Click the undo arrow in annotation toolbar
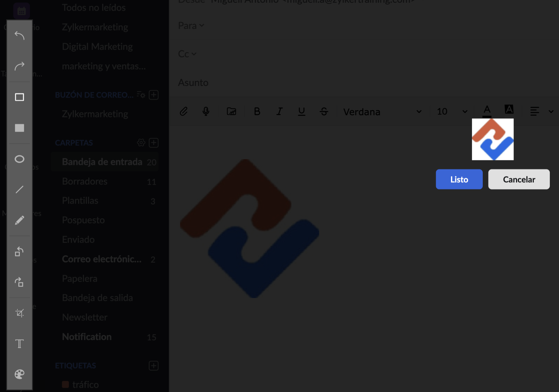 (20, 36)
